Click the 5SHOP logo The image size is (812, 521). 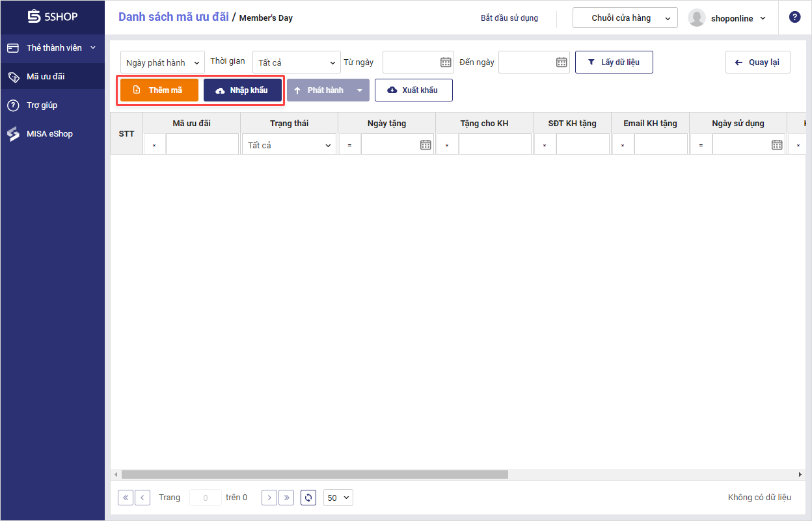coord(53,17)
